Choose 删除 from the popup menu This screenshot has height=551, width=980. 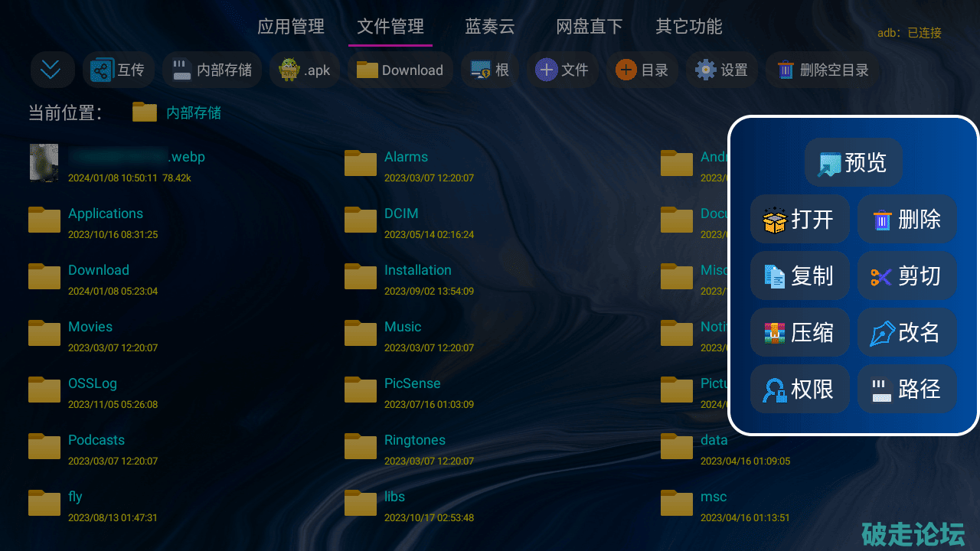tap(906, 220)
